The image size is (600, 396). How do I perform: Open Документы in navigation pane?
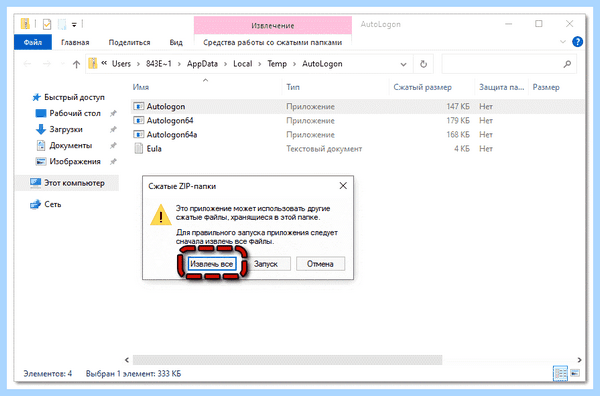tap(71, 145)
